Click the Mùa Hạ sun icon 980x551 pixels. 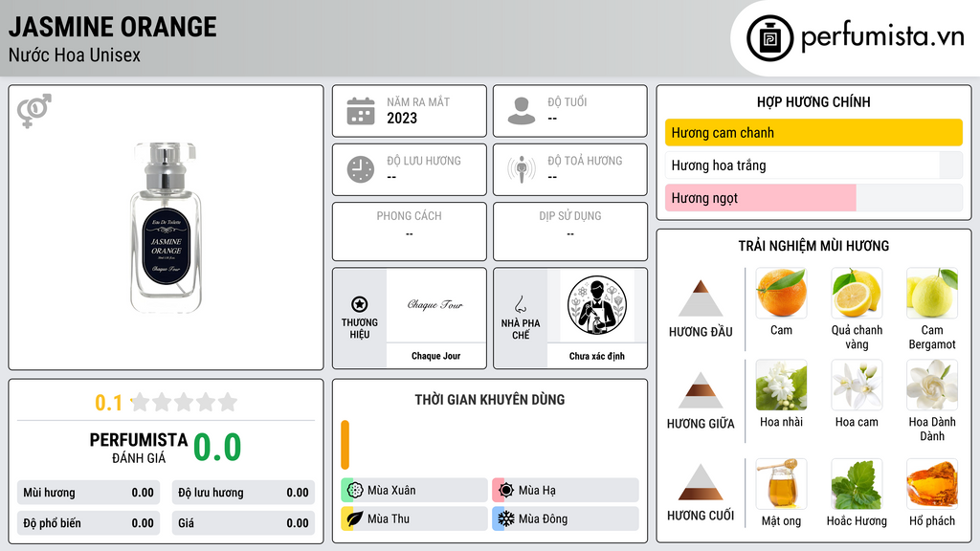tap(506, 490)
